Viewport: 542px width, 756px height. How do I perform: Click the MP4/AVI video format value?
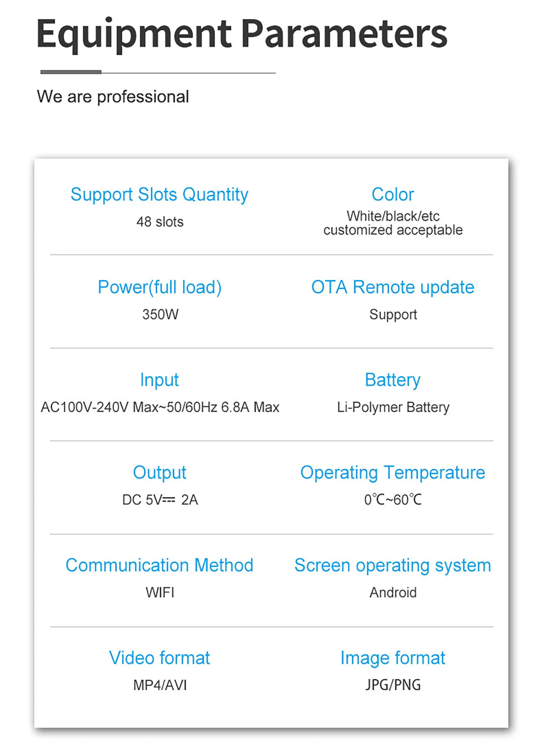tap(160, 685)
